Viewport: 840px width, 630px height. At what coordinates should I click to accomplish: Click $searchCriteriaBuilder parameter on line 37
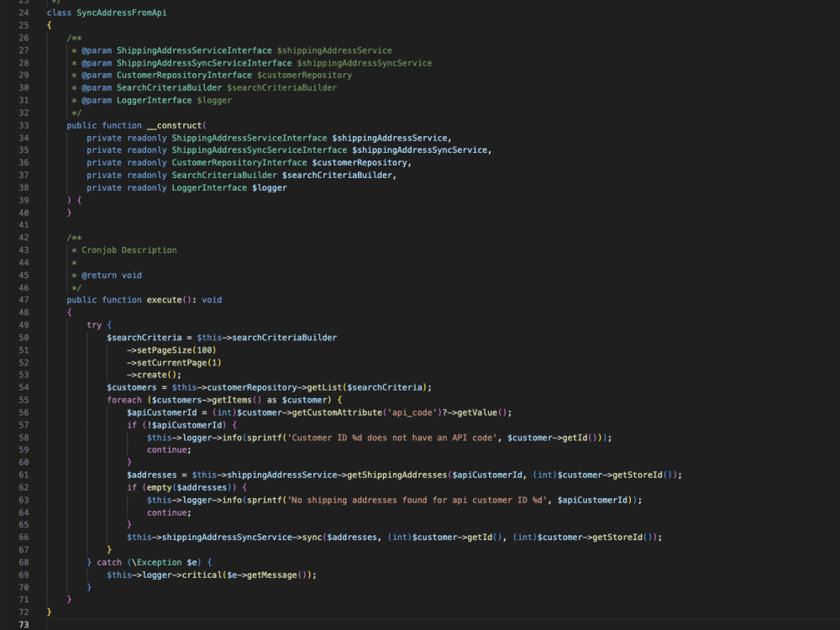click(x=337, y=176)
